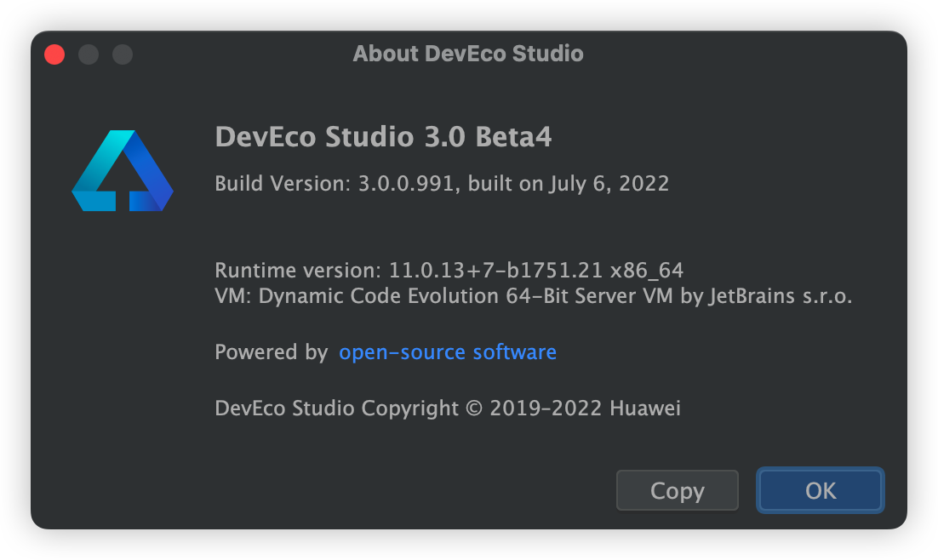Click the Powered by label
Screen dimensions: 938x560
271,352
